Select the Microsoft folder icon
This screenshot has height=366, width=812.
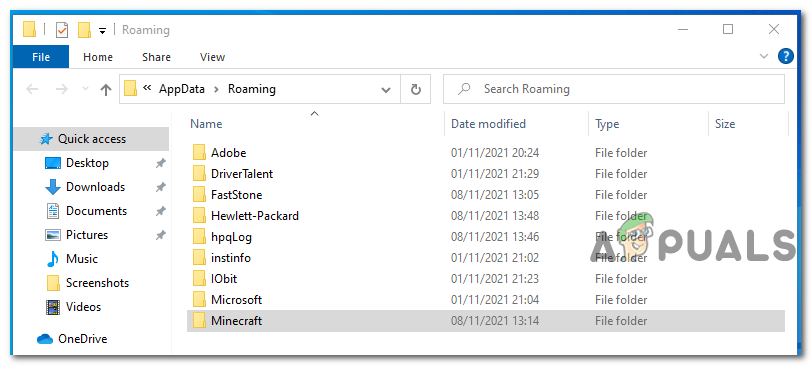pyautogui.click(x=199, y=300)
